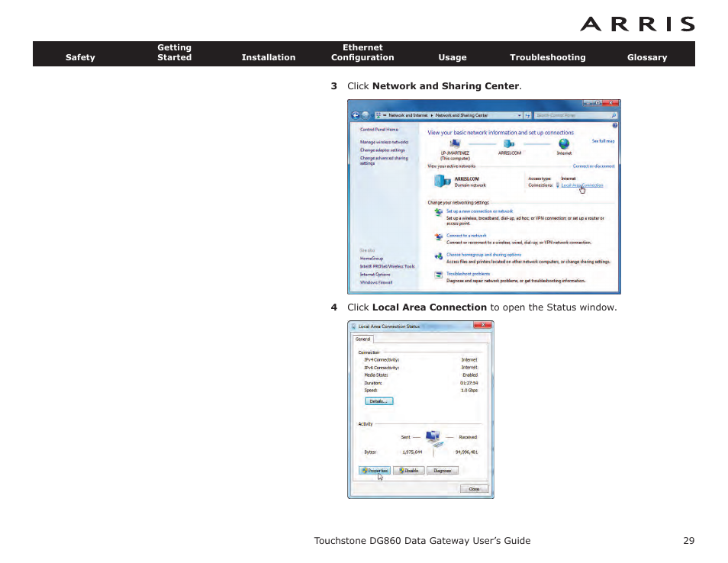Open the Safety section in the header
The width and height of the screenshot is (728, 563).
tap(80, 57)
